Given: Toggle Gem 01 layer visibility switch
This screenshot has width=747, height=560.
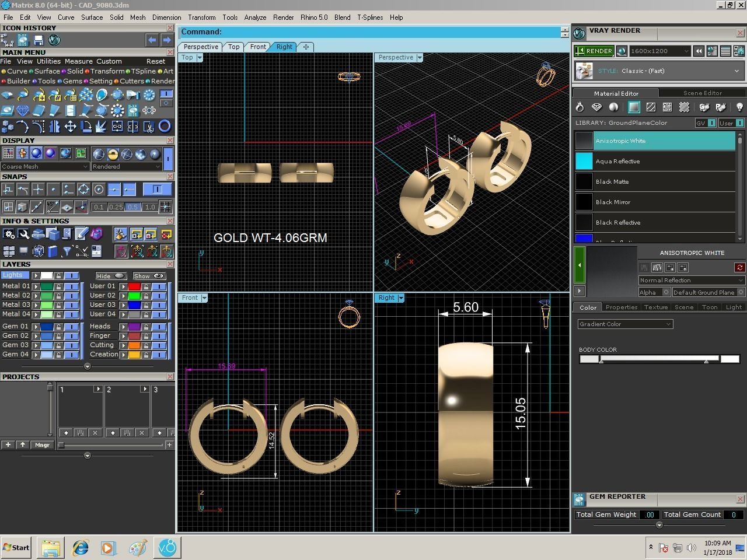Looking at the screenshot, I should click(x=71, y=327).
